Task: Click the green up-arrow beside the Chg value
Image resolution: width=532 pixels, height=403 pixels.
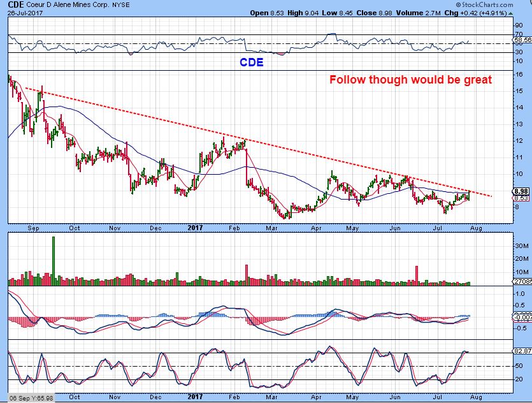Action: [x=511, y=13]
